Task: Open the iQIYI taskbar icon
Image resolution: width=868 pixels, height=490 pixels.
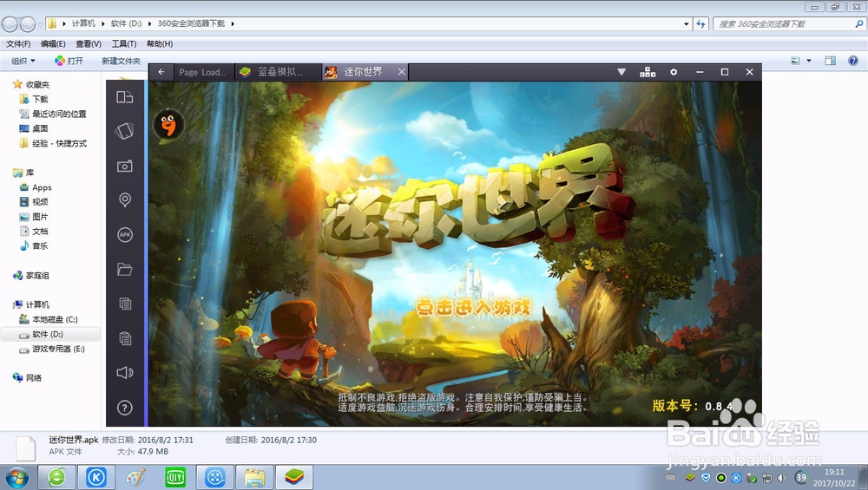Action: [175, 477]
